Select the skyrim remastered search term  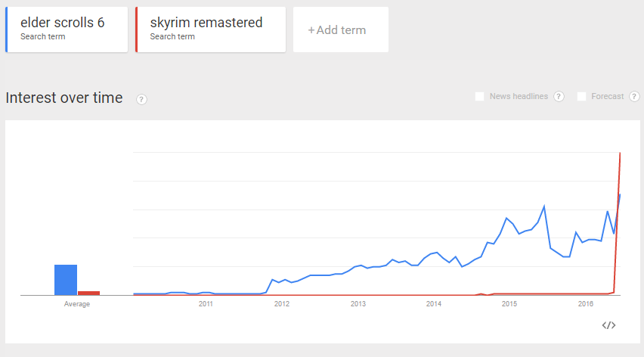(210, 29)
